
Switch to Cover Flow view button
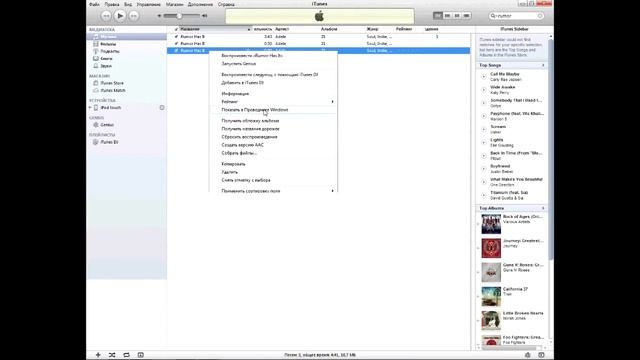pos(466,16)
